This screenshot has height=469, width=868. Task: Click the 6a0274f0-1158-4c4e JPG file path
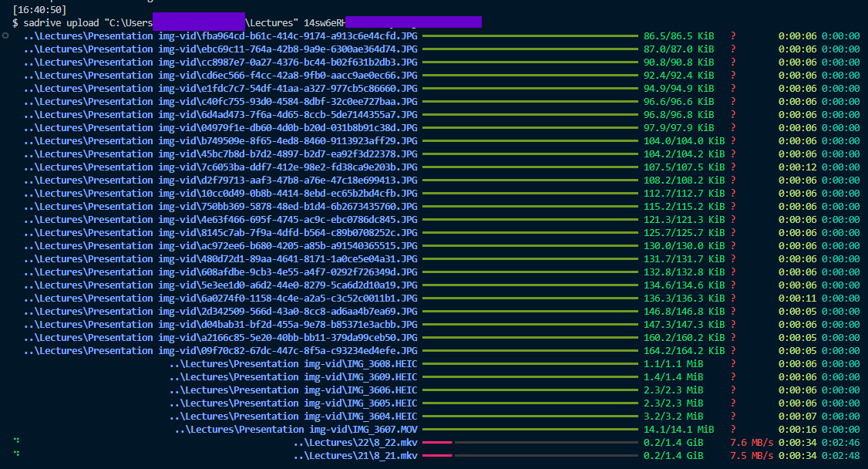click(220, 298)
